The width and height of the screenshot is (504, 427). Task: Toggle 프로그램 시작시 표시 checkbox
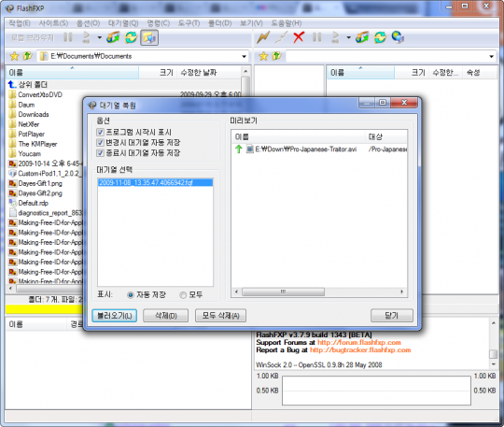(x=100, y=133)
